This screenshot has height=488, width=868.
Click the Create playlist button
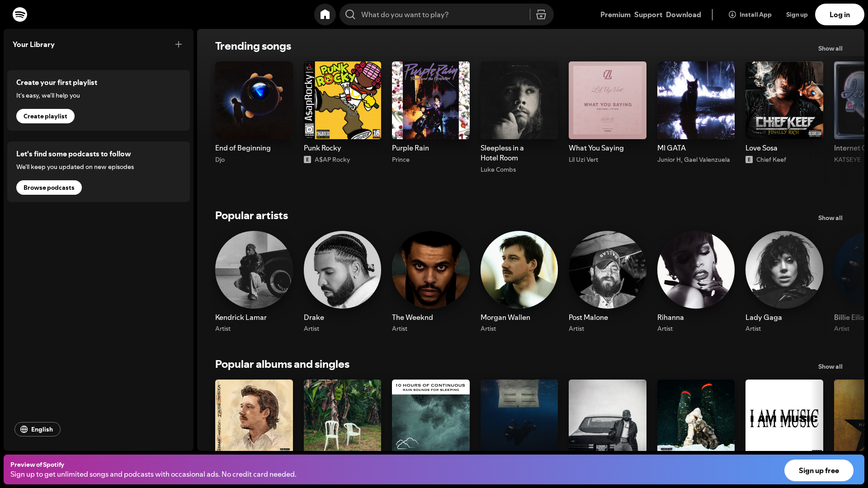click(45, 116)
